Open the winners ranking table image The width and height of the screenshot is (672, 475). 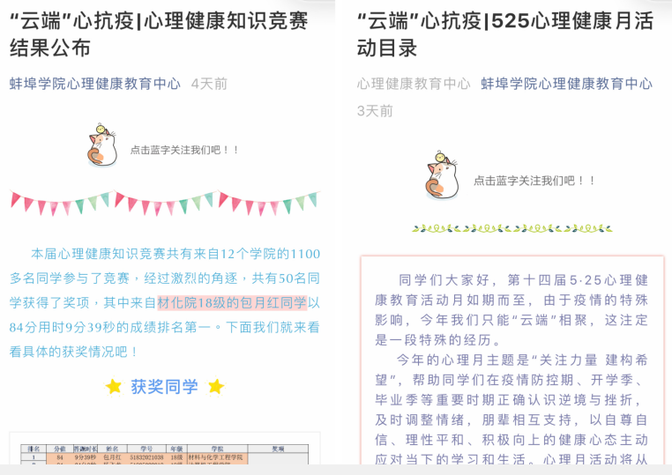click(x=165, y=453)
